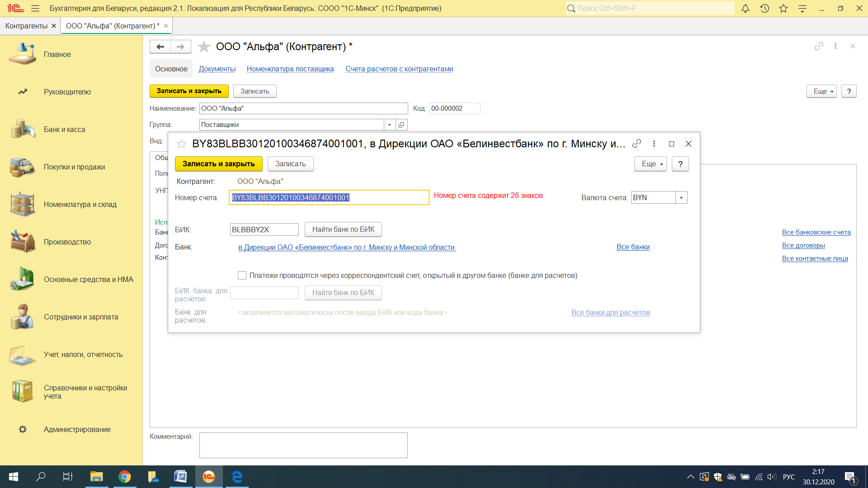Open the Все банки link
This screenshot has height=488, width=868.
click(633, 247)
